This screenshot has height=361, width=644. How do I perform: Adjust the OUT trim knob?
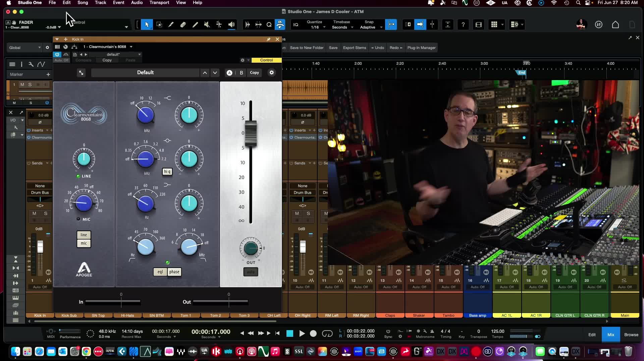click(x=251, y=248)
